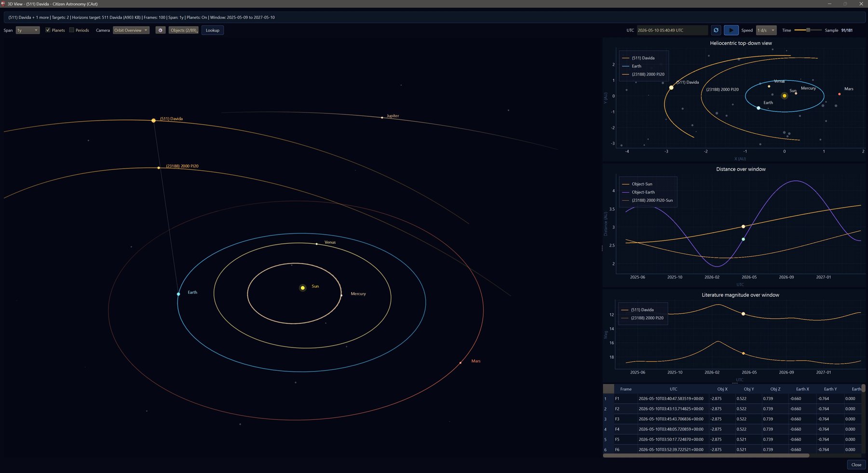
Task: Click the refresh UTC time icon
Action: (x=716, y=30)
